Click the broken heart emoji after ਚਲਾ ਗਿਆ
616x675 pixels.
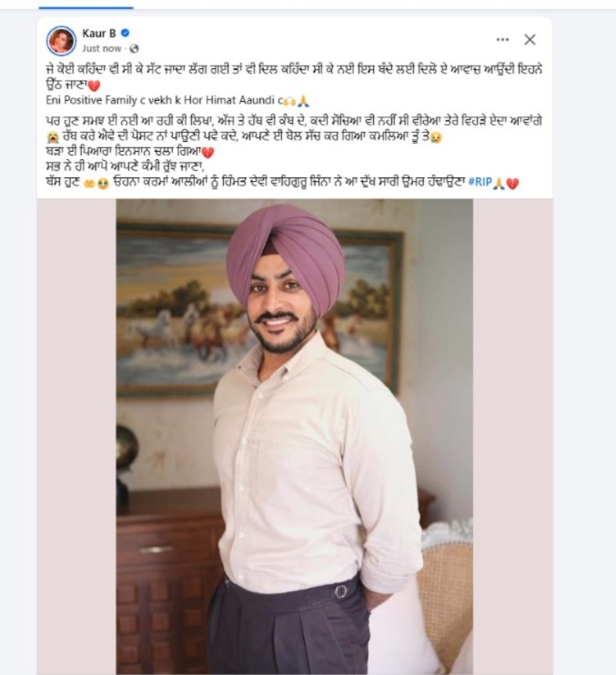[x=208, y=152]
